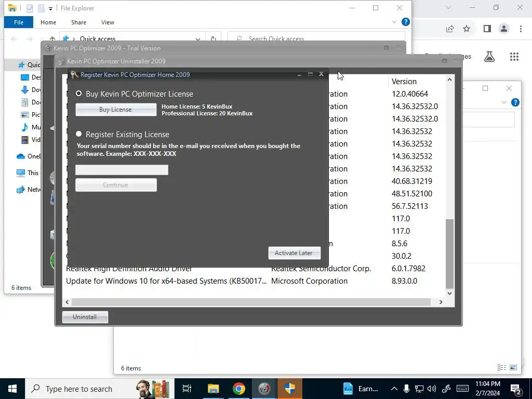Open Kevin PC Optimizer taskbar icon
This screenshot has height=399, width=532.
(x=264, y=389)
